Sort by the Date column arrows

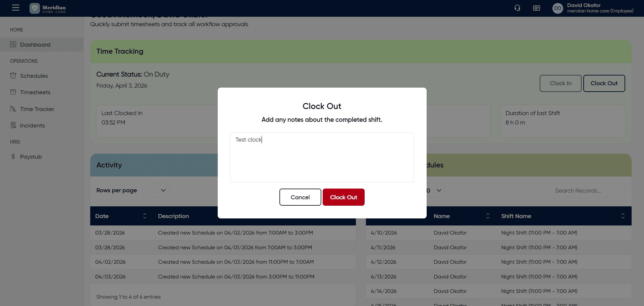[x=145, y=216]
